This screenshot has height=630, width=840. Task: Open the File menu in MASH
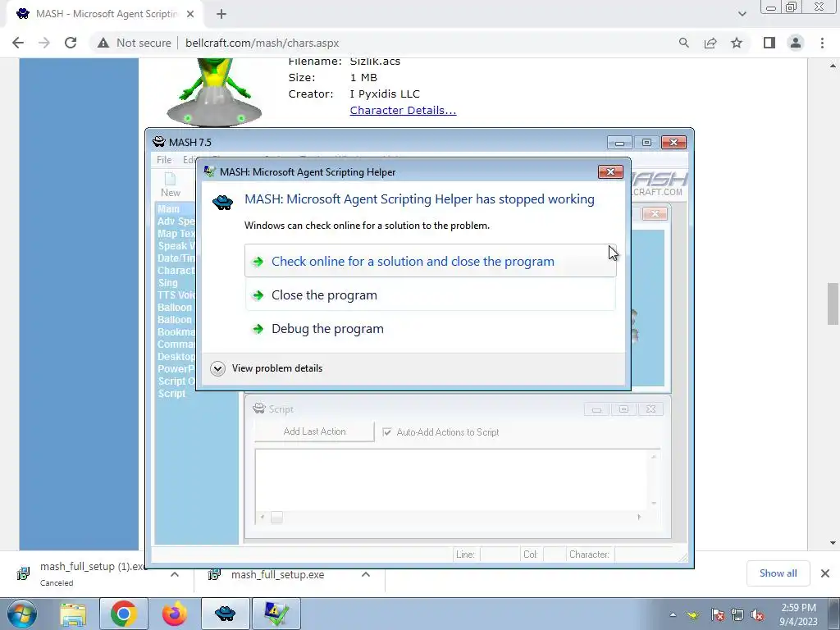tap(164, 160)
